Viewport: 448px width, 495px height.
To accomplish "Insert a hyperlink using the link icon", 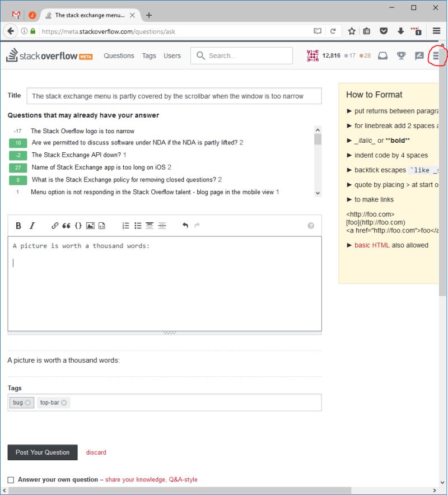I will point(54,226).
